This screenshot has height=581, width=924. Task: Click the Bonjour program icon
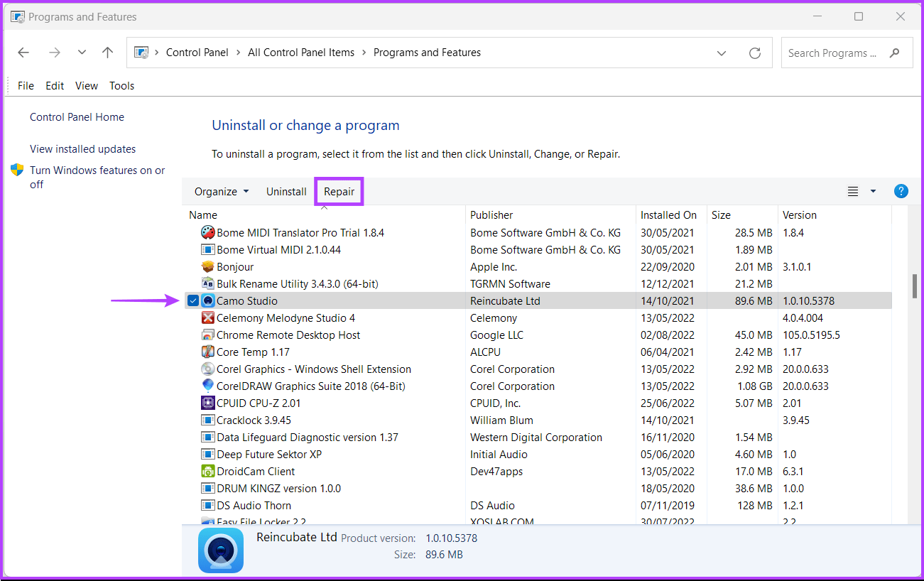(x=207, y=266)
